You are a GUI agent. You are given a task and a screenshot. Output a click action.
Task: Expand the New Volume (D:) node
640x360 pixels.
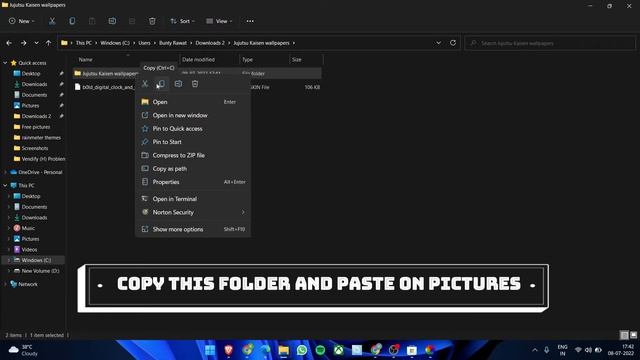click(9, 271)
